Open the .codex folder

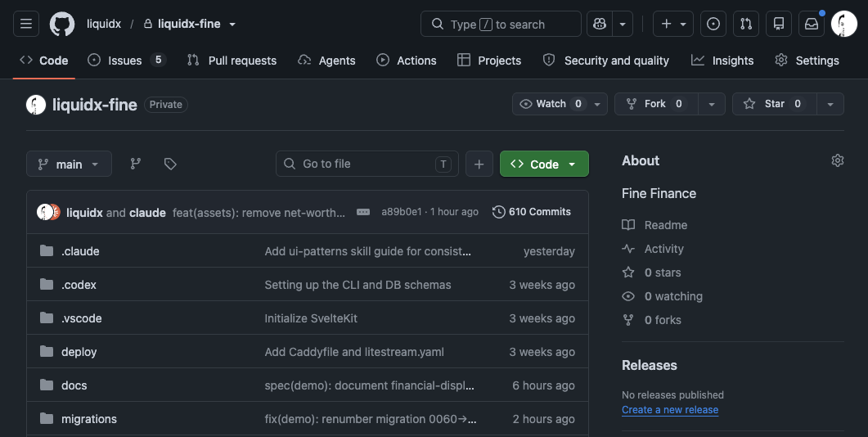point(79,285)
